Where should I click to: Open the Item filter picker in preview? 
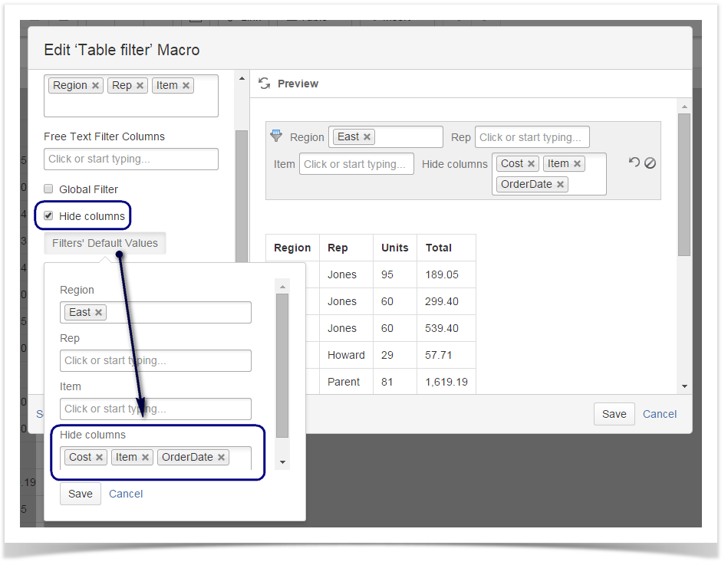(x=356, y=163)
